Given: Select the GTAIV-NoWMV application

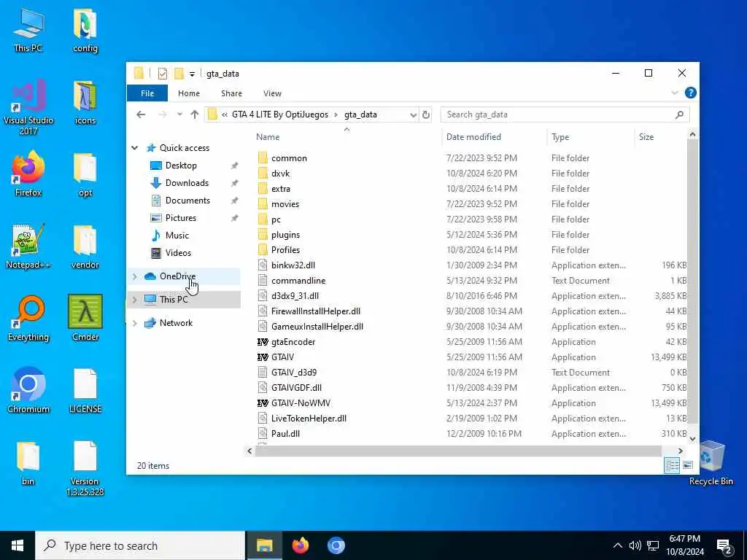Looking at the screenshot, I should pyautogui.click(x=301, y=402).
